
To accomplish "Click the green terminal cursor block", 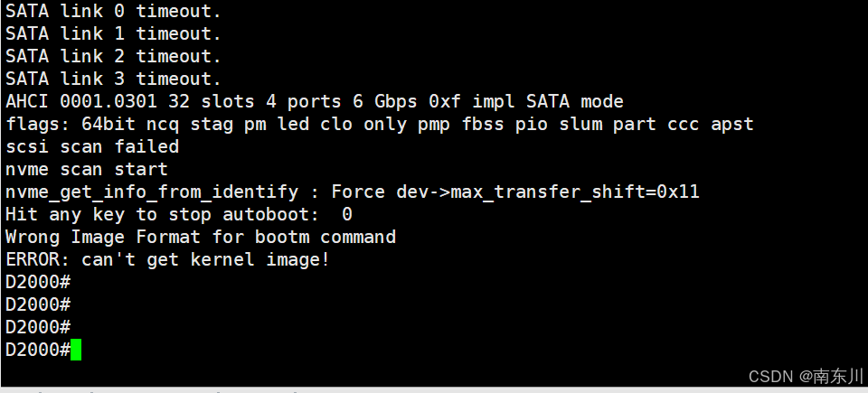I will pos(76,350).
